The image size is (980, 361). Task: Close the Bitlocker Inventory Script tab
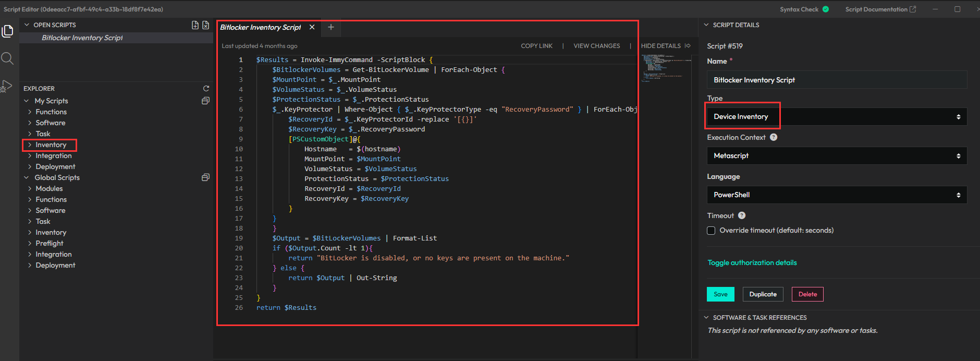312,27
